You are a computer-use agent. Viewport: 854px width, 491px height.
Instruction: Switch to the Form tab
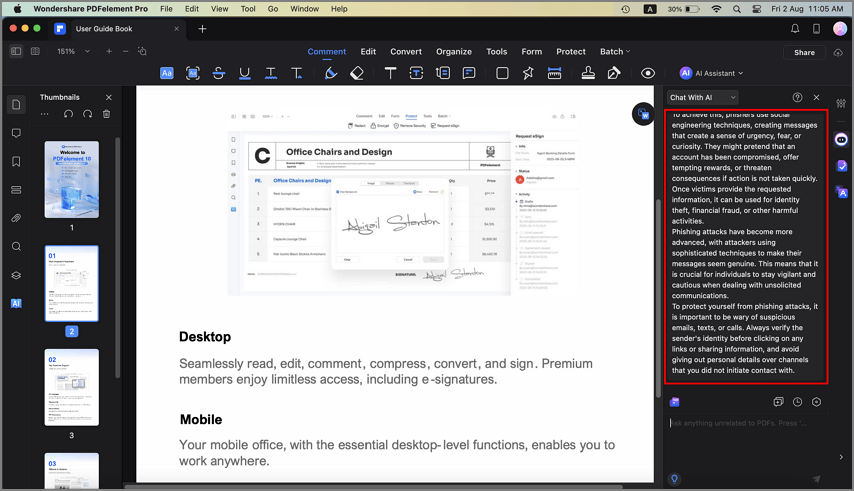pyautogui.click(x=532, y=51)
